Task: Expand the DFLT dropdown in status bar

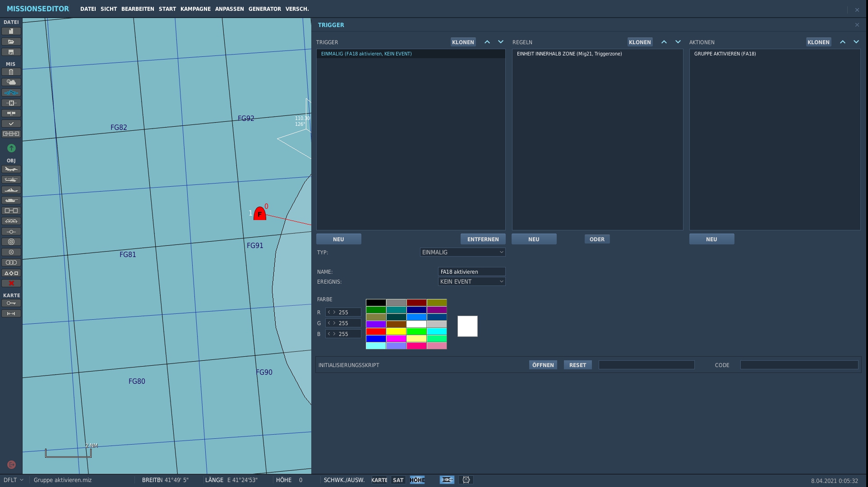Action: pos(14,480)
